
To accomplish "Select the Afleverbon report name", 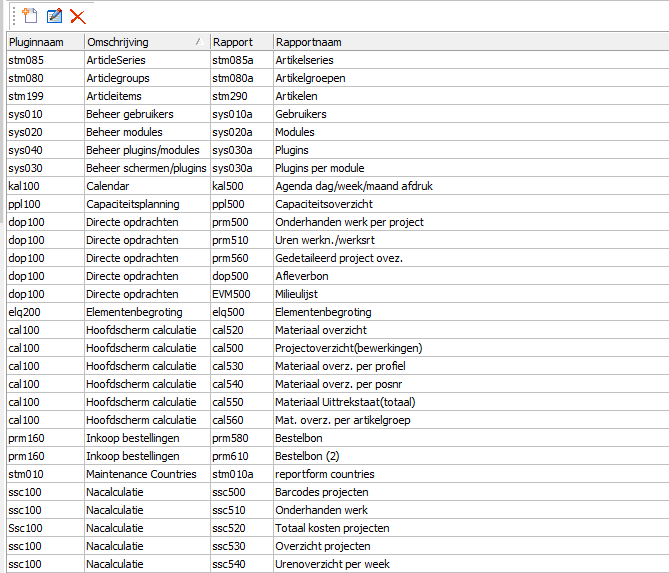I will pos(471,276).
